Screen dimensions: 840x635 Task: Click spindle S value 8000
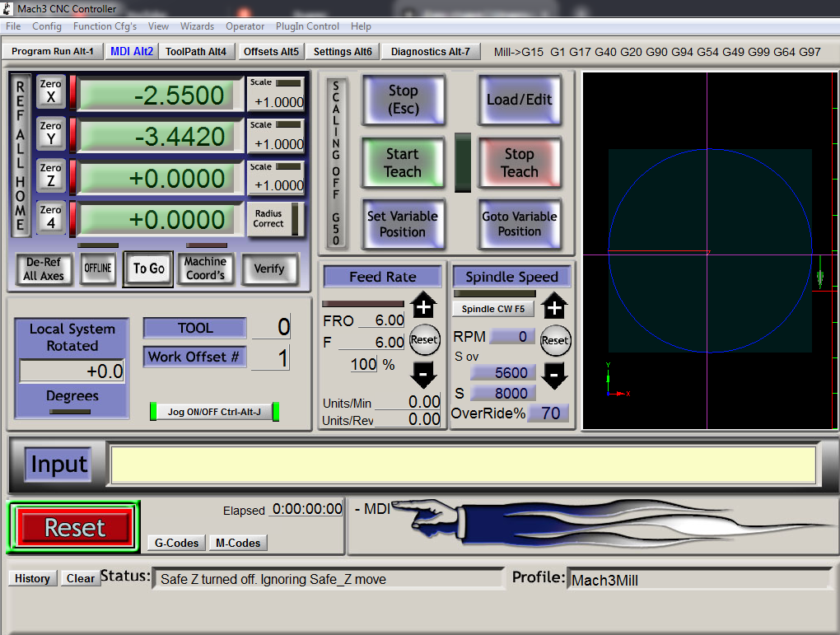click(502, 394)
